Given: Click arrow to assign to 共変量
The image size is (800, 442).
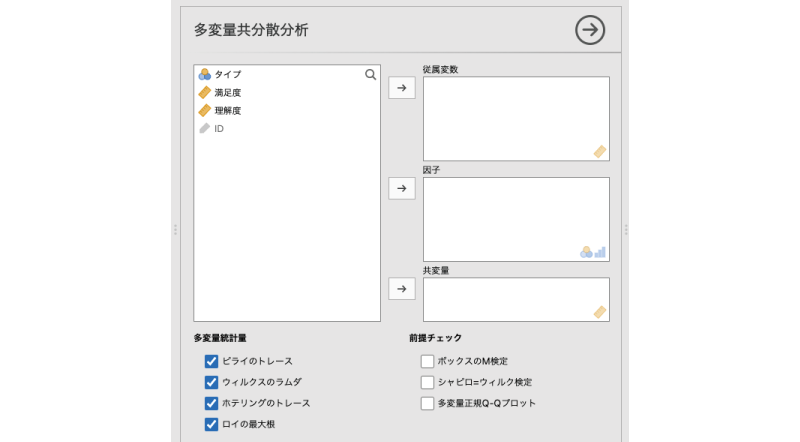Looking at the screenshot, I should click(x=401, y=288).
